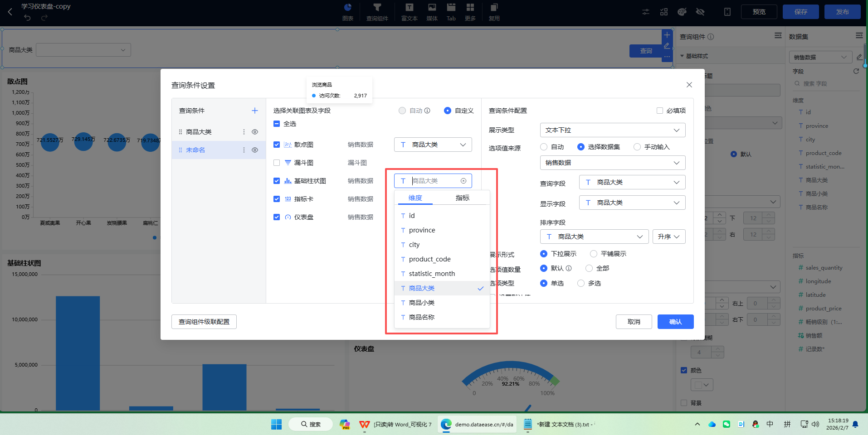Open the 展示类型 文本下拉 dropdown
The height and width of the screenshot is (435, 868).
612,130
